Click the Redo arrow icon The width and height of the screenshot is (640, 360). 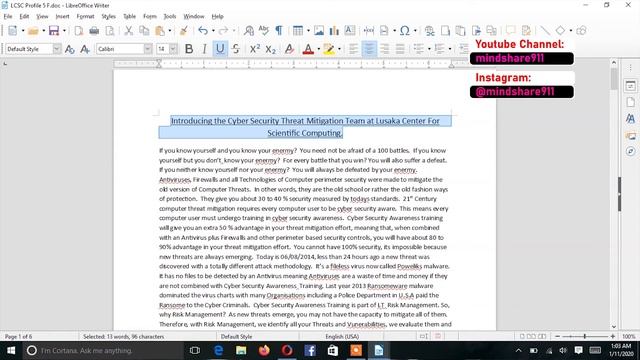(223, 31)
